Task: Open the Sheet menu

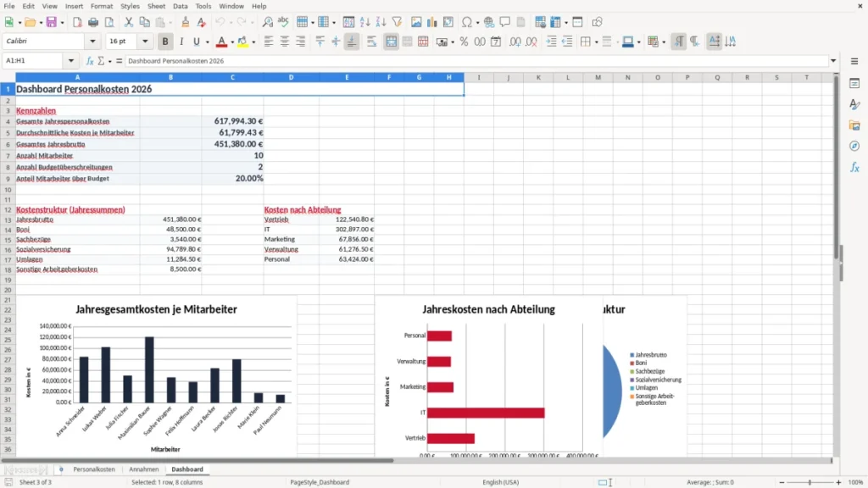Action: [156, 6]
